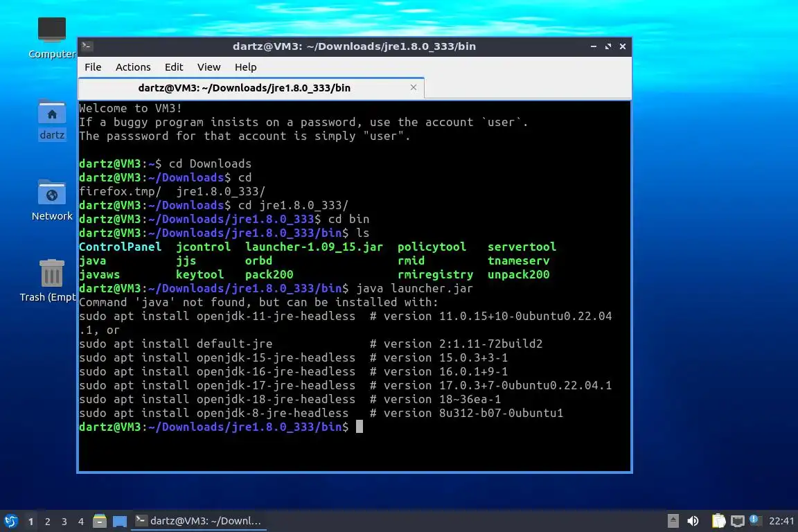Click the servertool file name

[x=522, y=247]
